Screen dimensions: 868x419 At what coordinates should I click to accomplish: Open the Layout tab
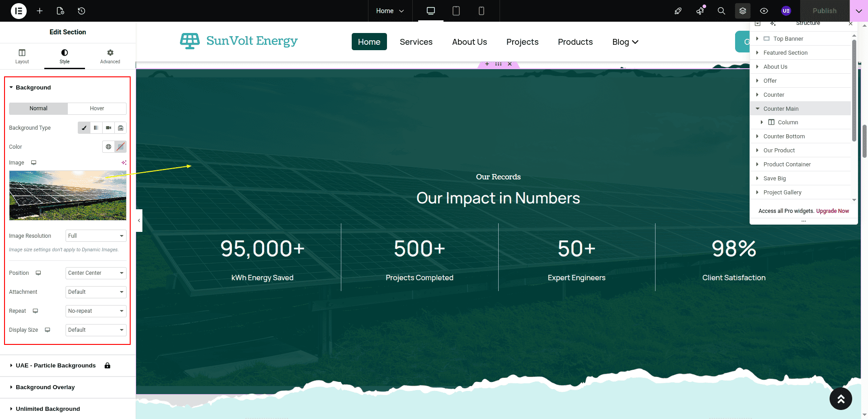(22, 56)
